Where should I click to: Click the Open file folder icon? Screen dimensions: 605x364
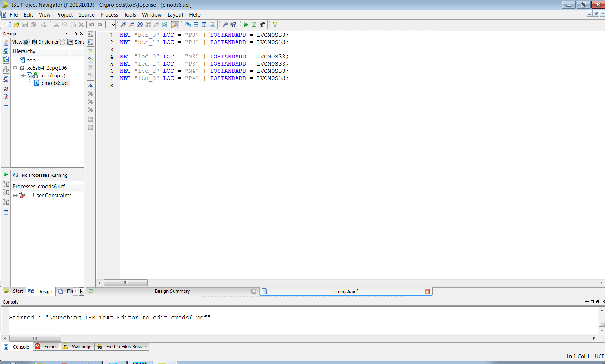click(17, 24)
